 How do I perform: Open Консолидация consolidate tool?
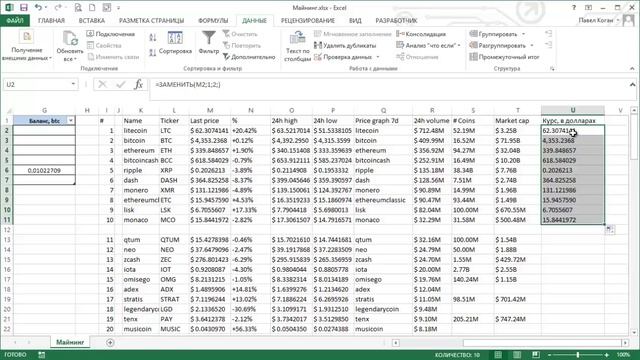coord(421,34)
